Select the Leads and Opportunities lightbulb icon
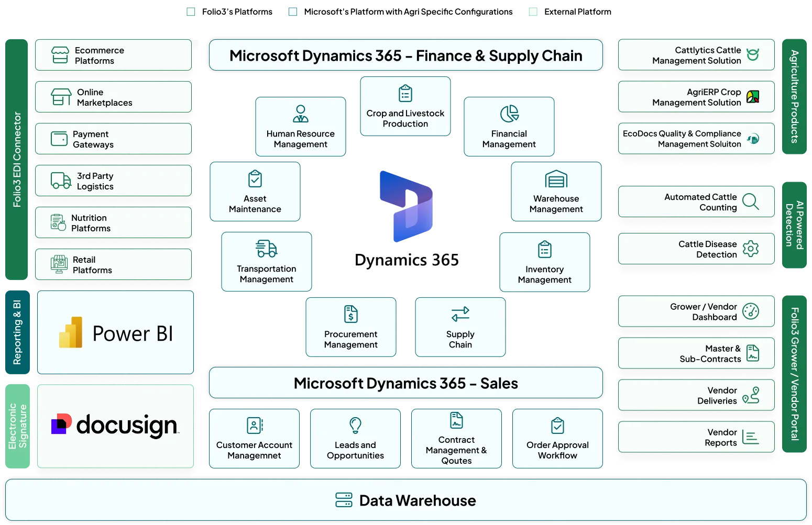Screen dimensions: 812x525 355,425
